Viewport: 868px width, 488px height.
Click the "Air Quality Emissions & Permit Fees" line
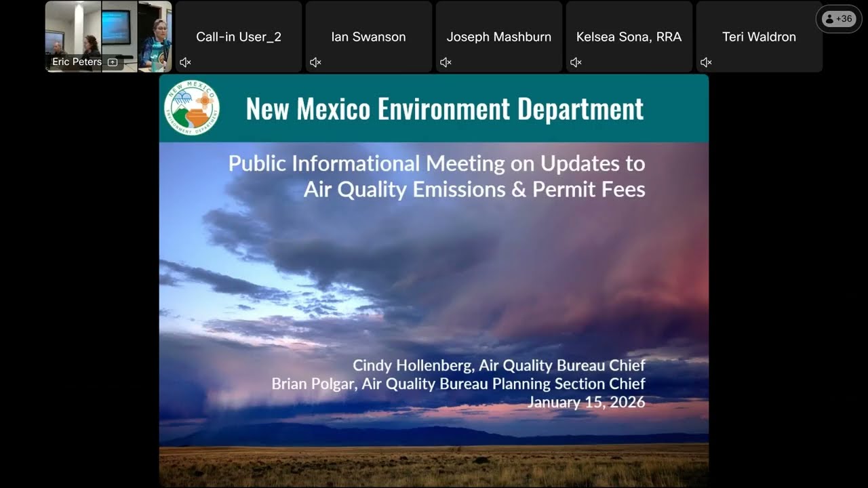tap(475, 189)
